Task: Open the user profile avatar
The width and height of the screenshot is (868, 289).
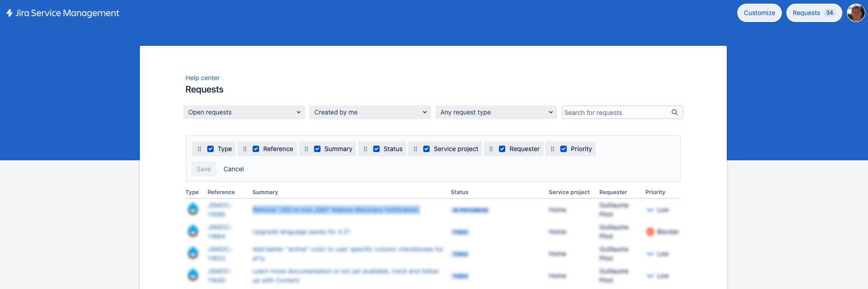Action: point(856,13)
